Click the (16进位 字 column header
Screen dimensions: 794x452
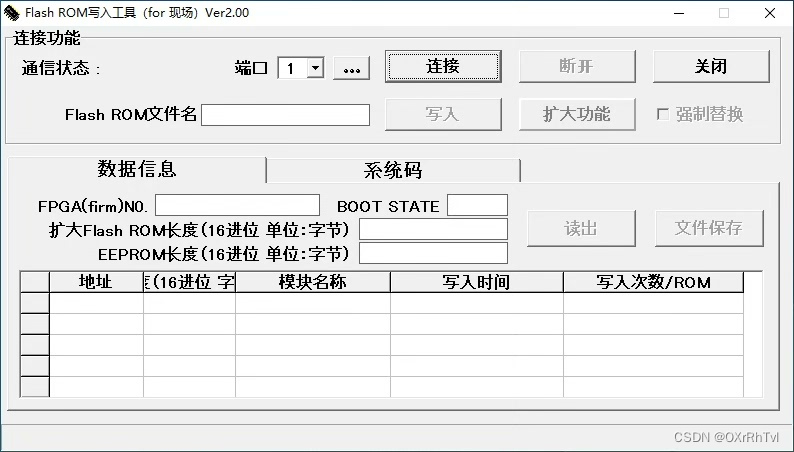[189, 282]
